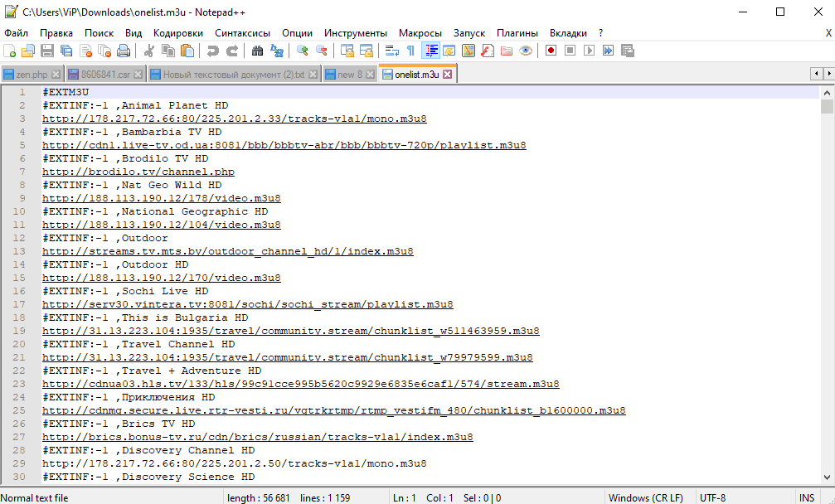Image resolution: width=835 pixels, height=504 pixels.
Task: Switch to the zen.php tab
Action: (32, 75)
